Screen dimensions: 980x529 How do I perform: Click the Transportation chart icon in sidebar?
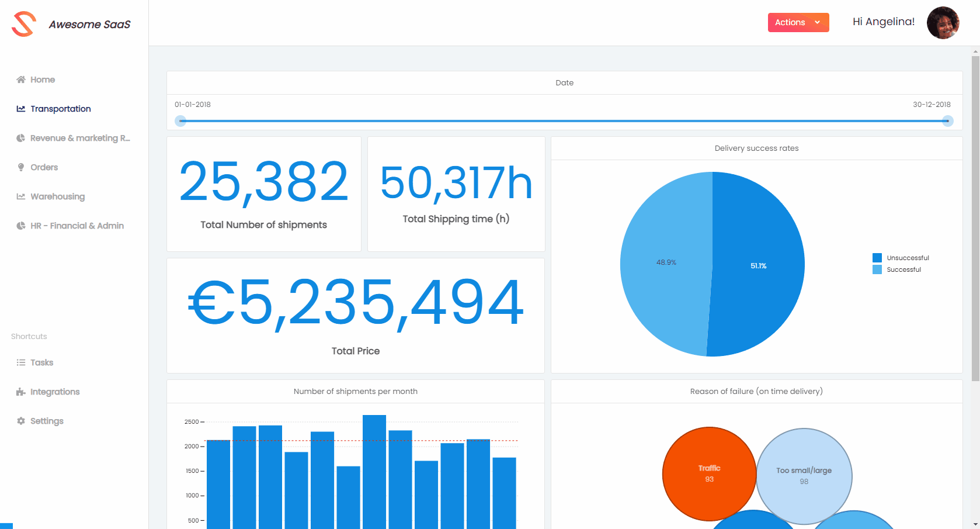pyautogui.click(x=21, y=109)
